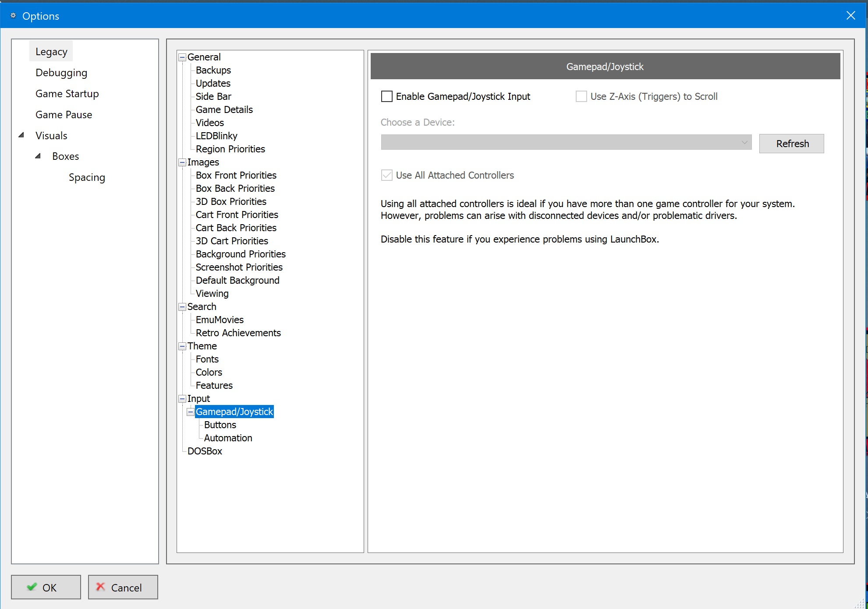Open Retro Achievements settings
The width and height of the screenshot is (868, 609).
(238, 333)
